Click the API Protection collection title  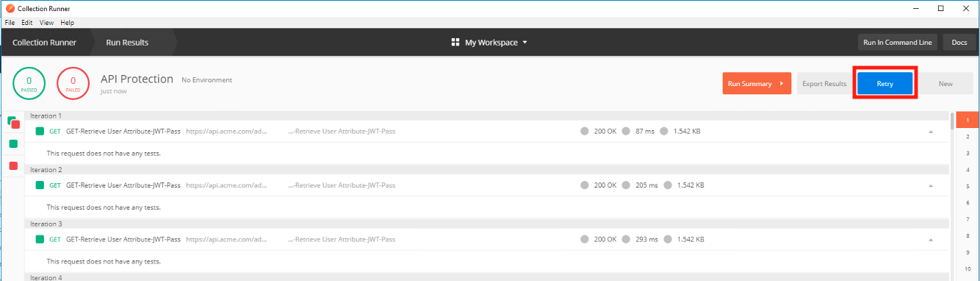(x=137, y=79)
